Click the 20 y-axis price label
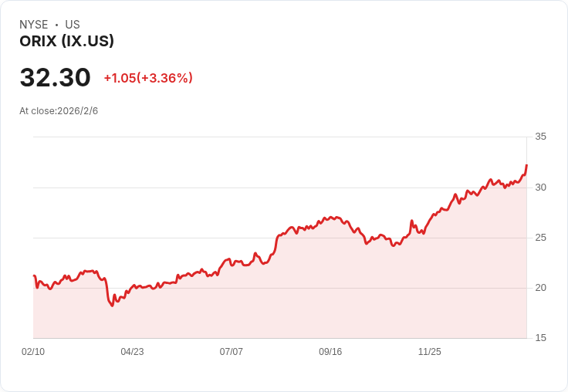 540,288
